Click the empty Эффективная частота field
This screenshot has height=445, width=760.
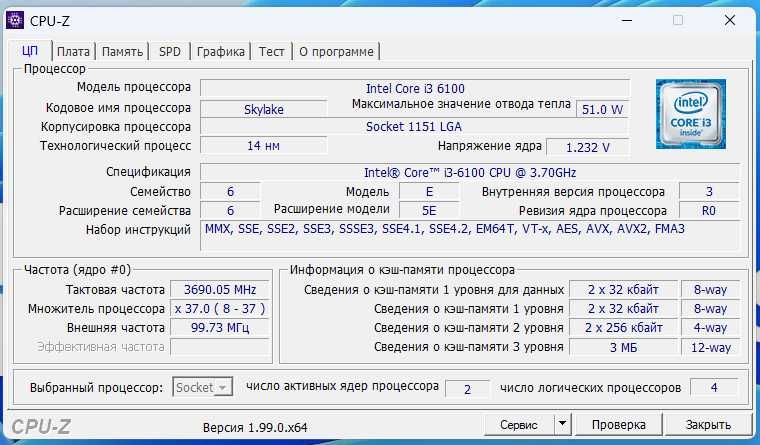pos(220,347)
